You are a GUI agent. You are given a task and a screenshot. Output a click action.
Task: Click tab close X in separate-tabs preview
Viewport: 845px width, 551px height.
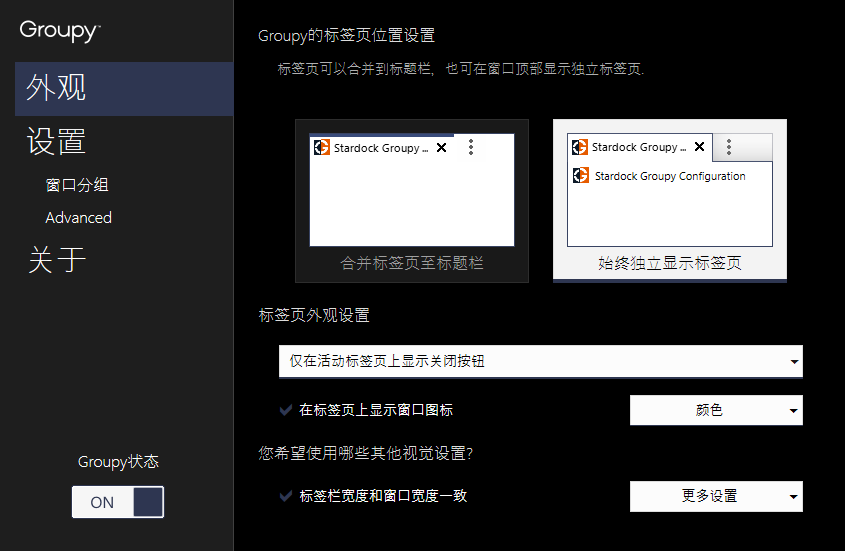coord(699,147)
